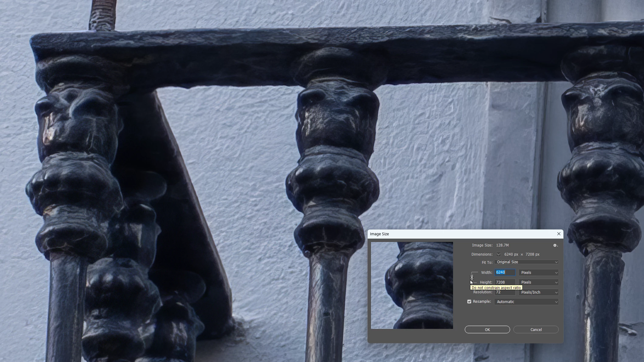Click the OK button
Screen dimensions: 644x362
[x=487, y=330]
